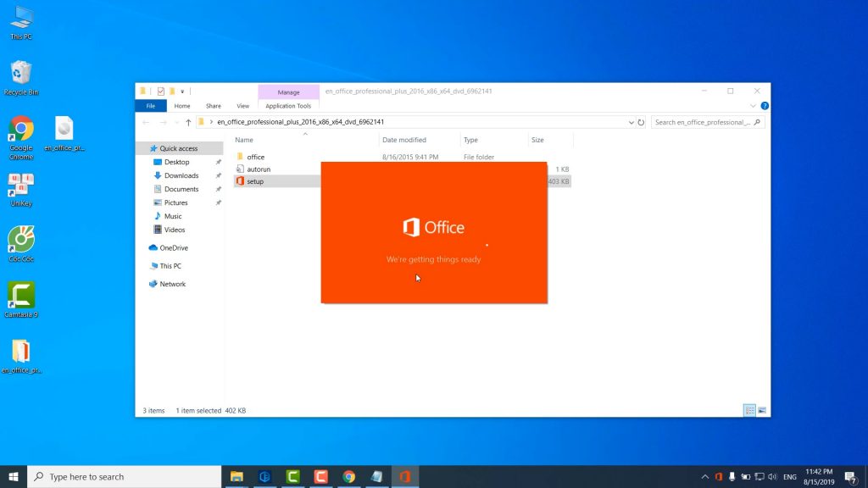Click the taskbar search box
The width and height of the screenshot is (868, 488).
click(x=125, y=476)
